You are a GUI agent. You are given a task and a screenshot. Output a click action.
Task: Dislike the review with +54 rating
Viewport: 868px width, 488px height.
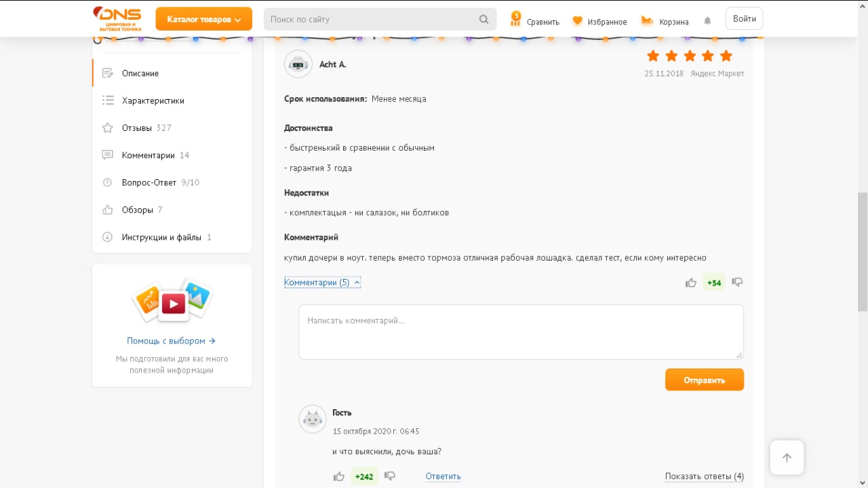[738, 282]
